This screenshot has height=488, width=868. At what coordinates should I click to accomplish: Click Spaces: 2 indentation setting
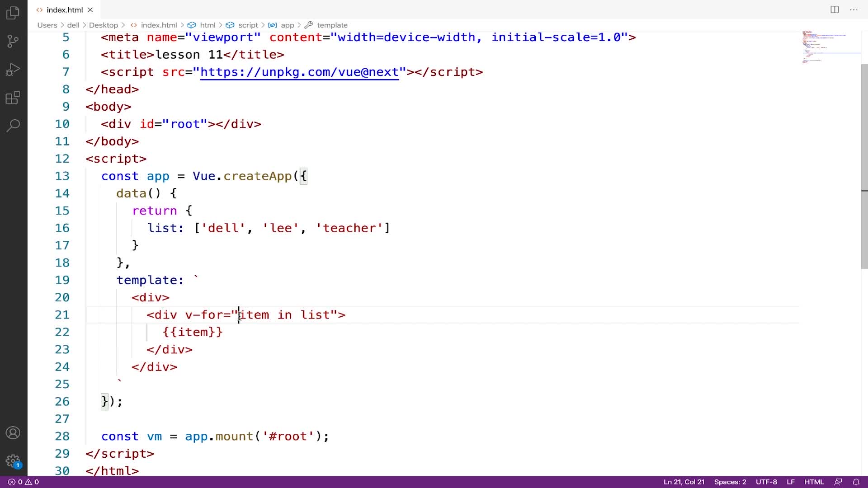(730, 482)
